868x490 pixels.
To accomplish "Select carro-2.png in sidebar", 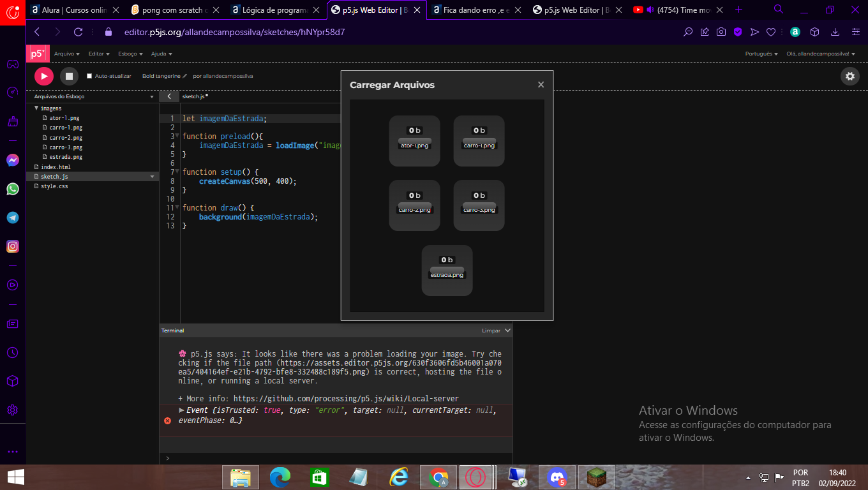I will (x=66, y=137).
